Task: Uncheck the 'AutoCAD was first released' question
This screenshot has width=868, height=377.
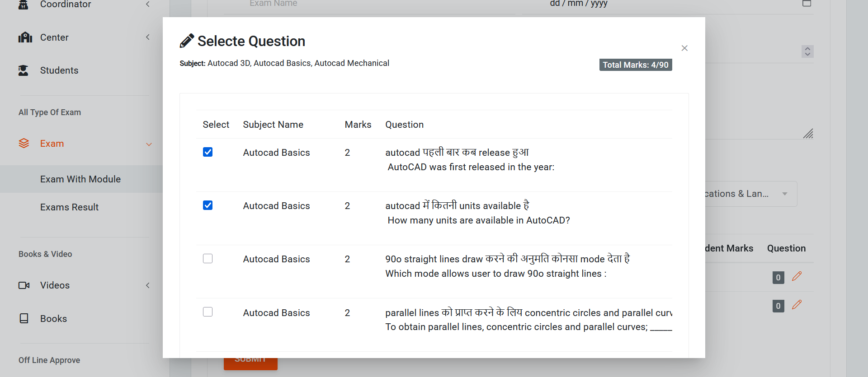Action: point(208,152)
